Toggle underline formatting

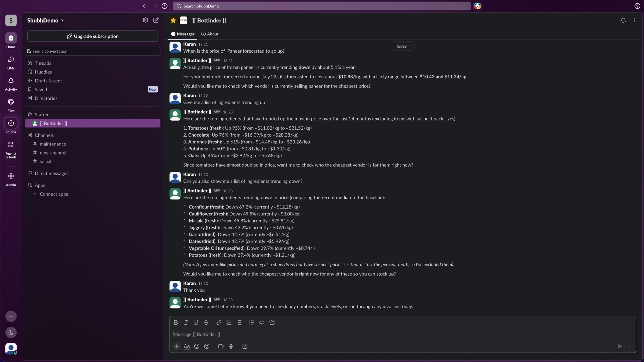point(196,323)
